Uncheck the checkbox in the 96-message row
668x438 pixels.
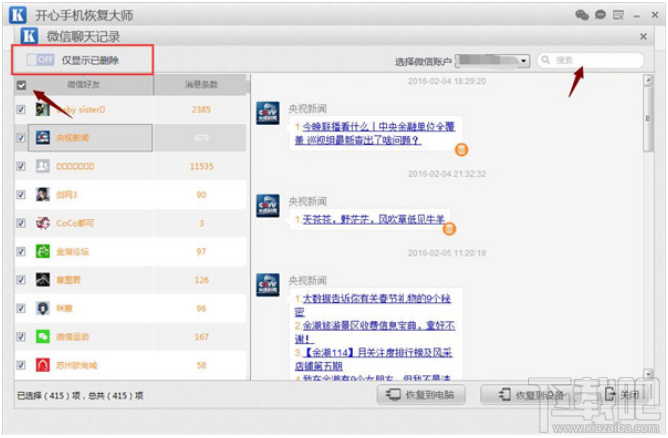(21, 308)
